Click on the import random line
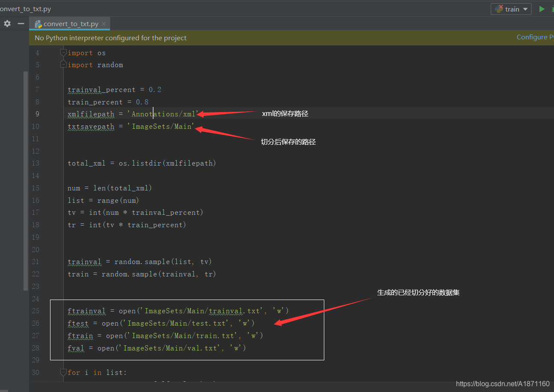The width and height of the screenshot is (554, 392). (x=95, y=65)
